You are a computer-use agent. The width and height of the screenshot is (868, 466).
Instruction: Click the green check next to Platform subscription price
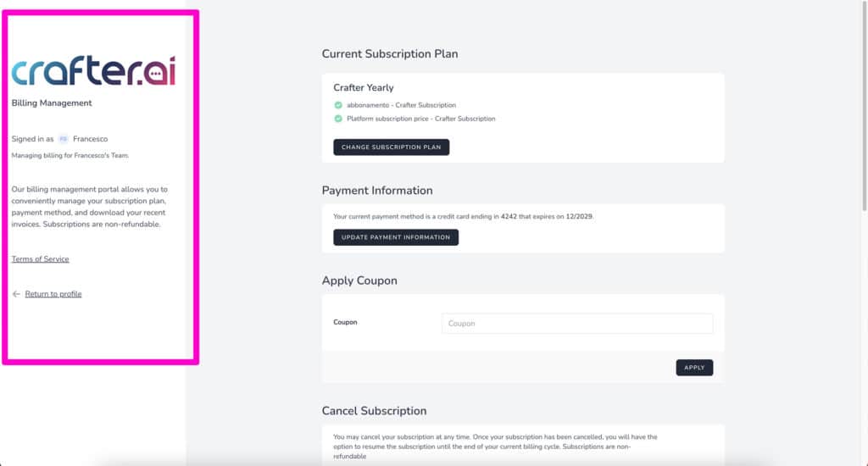coord(338,119)
